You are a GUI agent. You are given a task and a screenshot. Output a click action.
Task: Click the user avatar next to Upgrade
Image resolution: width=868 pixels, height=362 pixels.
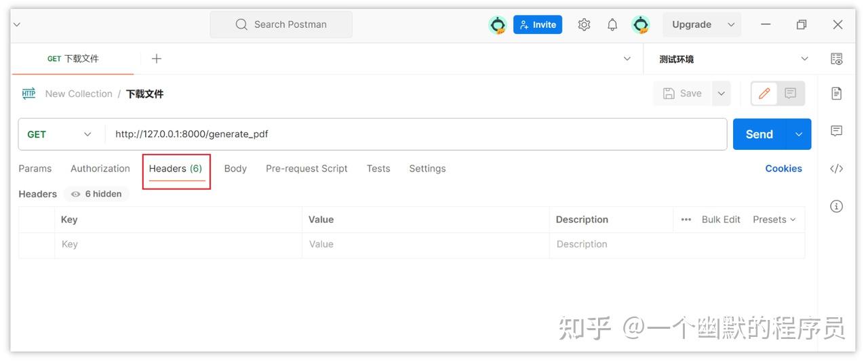point(641,25)
